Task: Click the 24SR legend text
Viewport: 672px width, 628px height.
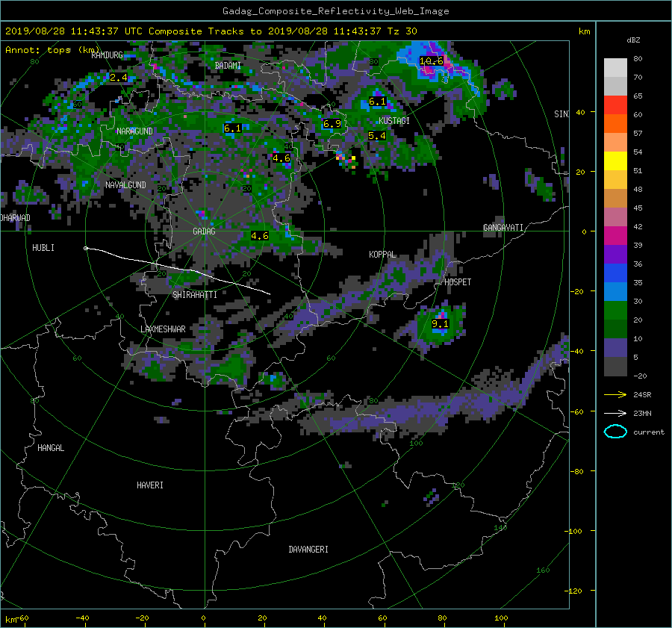Action: (x=642, y=394)
